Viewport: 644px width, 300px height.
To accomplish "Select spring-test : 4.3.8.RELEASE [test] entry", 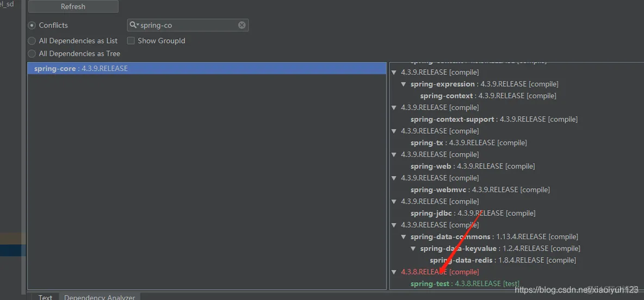I will [x=465, y=284].
